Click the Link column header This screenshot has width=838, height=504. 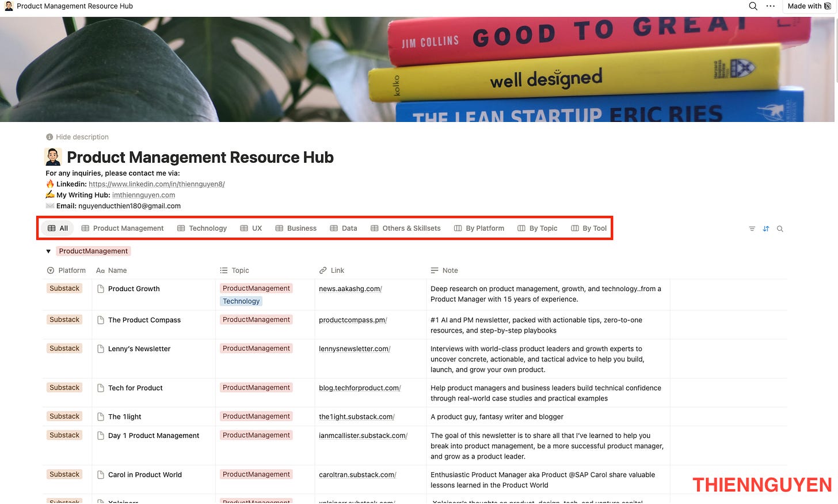click(x=332, y=270)
